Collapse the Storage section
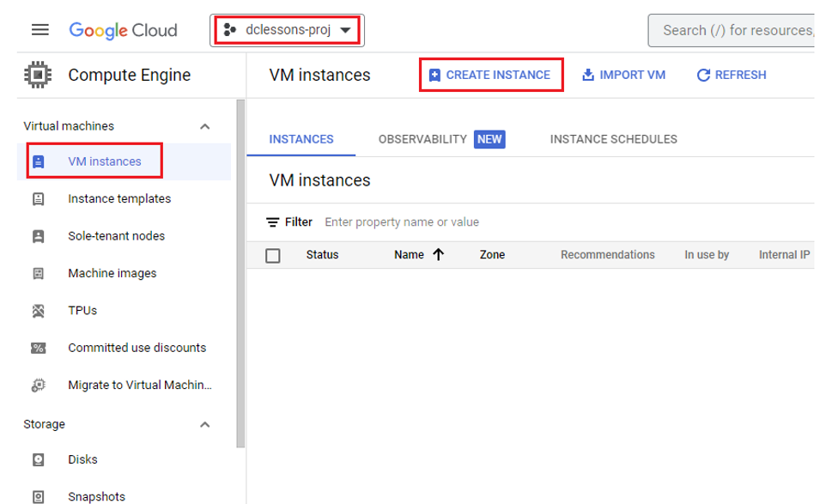 (x=205, y=424)
